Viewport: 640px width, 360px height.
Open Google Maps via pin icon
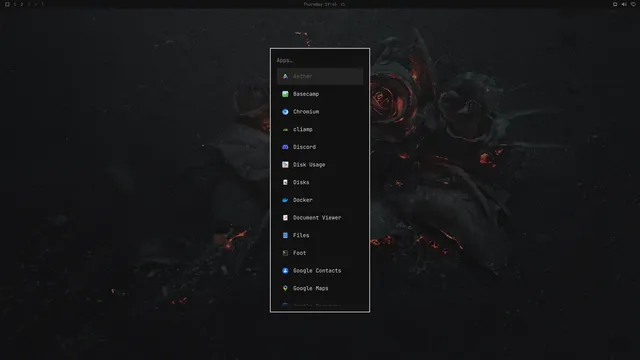coord(285,288)
